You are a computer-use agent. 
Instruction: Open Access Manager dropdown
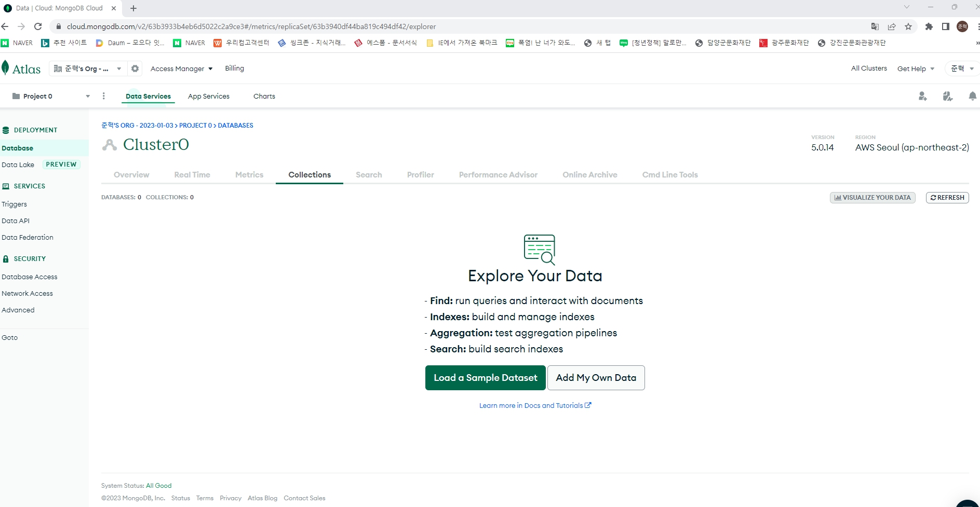181,68
